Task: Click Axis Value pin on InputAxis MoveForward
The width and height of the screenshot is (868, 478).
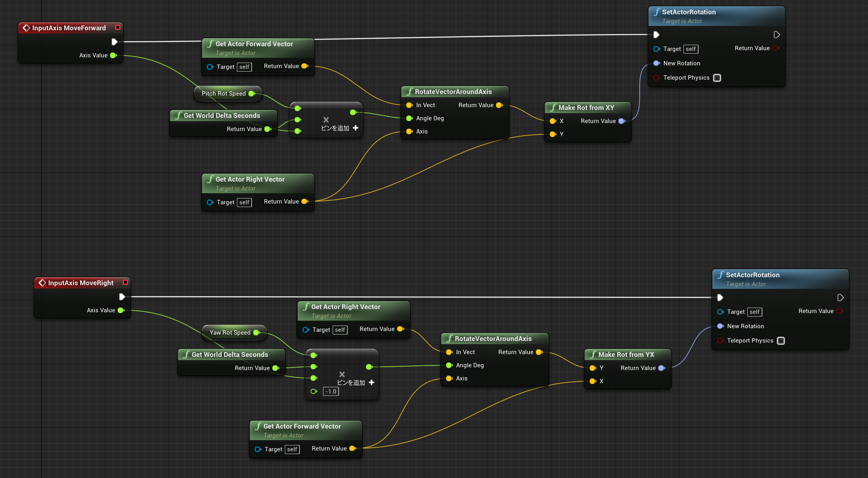Action: coord(113,55)
